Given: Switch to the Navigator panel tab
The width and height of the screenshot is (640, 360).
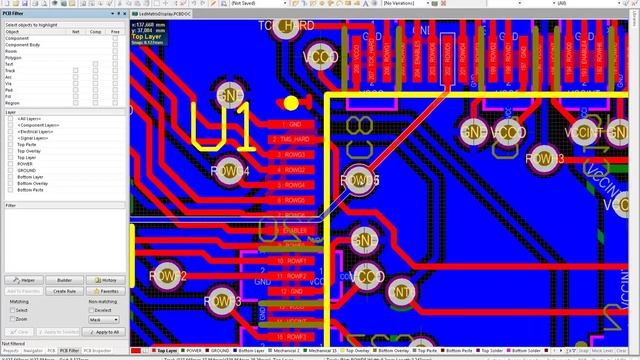Looking at the screenshot, I should click(33, 351).
